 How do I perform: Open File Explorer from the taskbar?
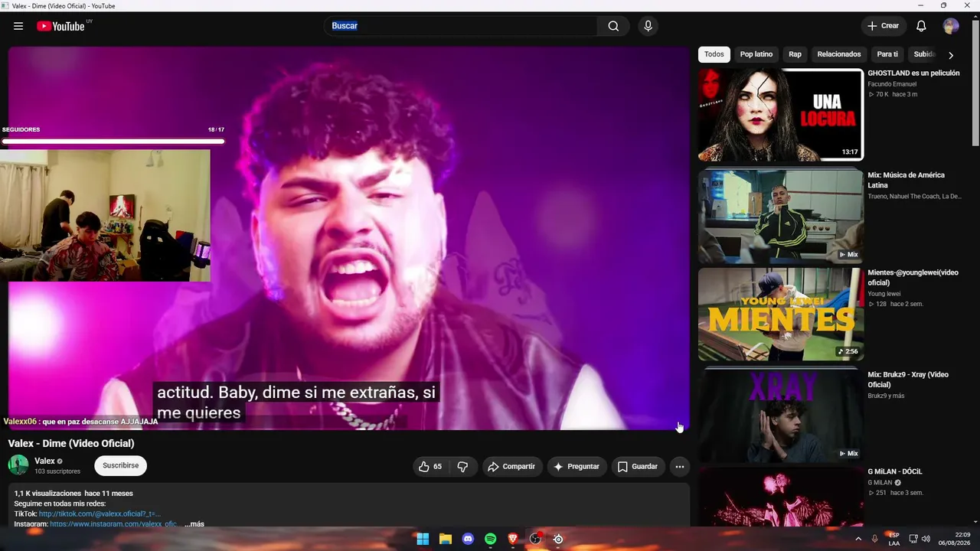[x=445, y=539]
